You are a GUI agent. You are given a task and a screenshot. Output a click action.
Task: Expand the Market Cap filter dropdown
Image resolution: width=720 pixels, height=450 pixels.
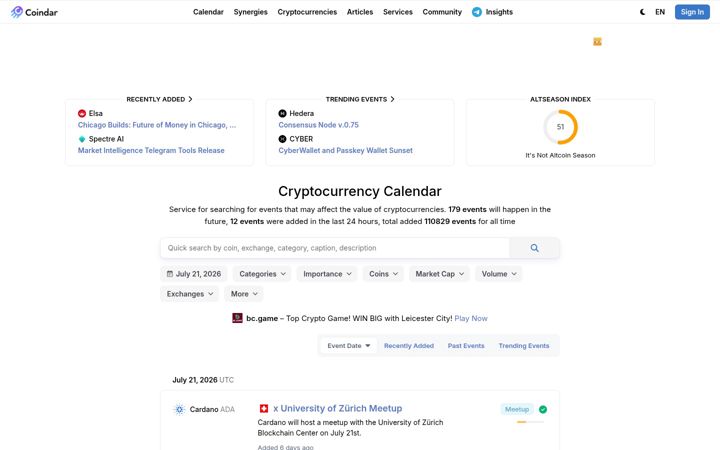[x=439, y=274]
